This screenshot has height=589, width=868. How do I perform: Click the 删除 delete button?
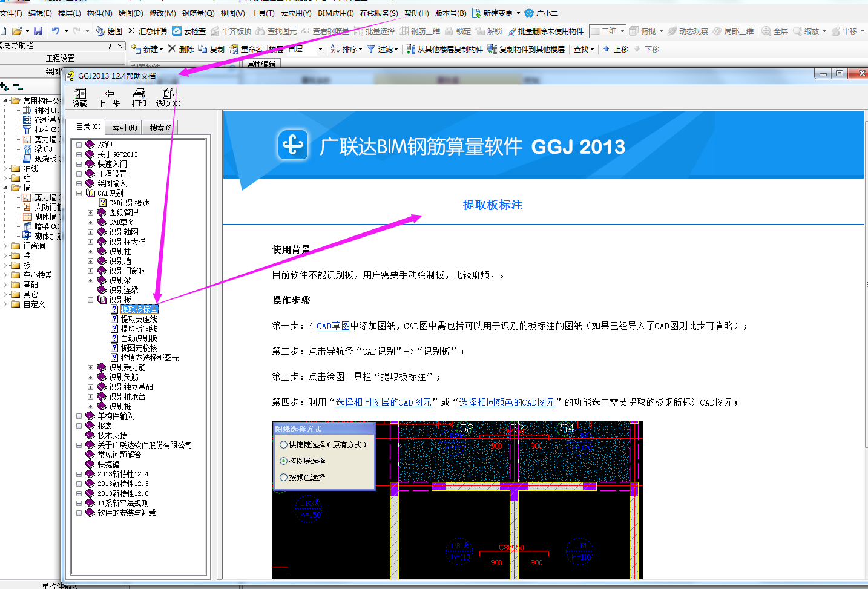[x=180, y=49]
